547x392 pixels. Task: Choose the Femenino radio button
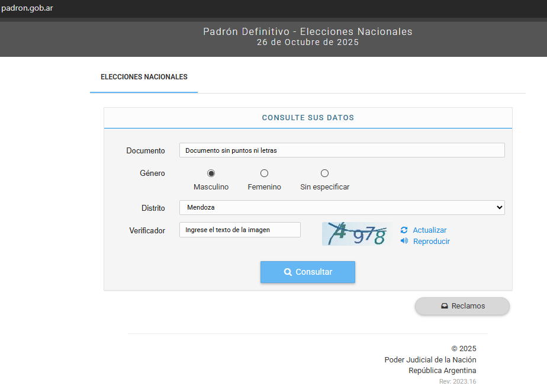(264, 173)
